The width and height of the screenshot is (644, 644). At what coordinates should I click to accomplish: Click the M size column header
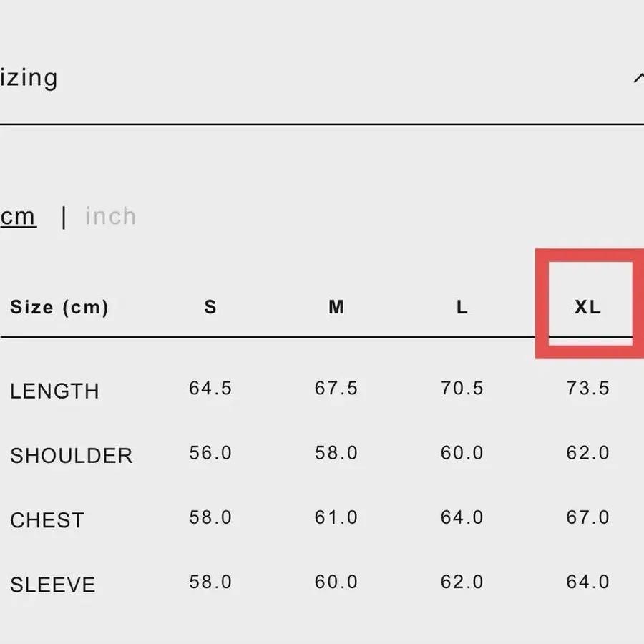pyautogui.click(x=336, y=308)
